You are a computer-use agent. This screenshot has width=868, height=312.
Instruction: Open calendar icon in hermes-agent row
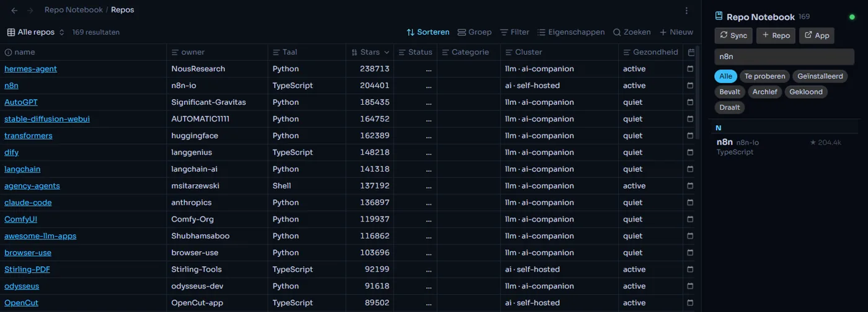point(690,69)
